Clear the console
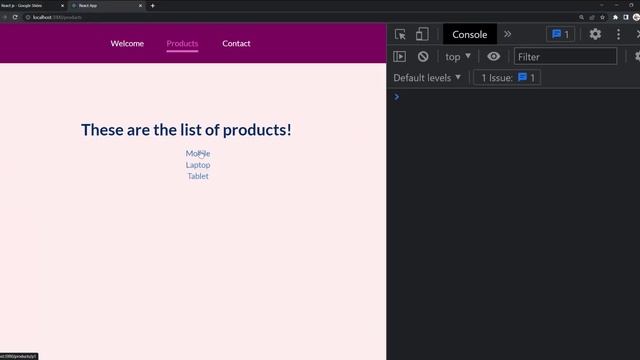 423,56
